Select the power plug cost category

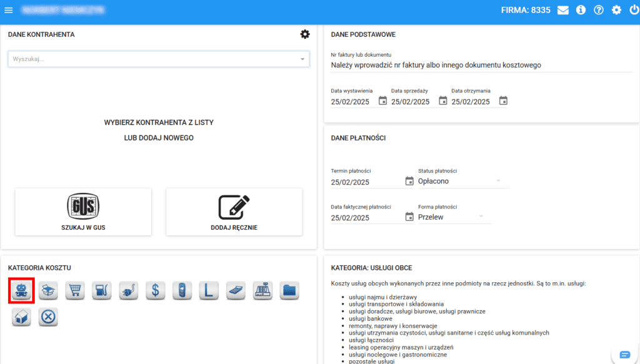coord(129,290)
